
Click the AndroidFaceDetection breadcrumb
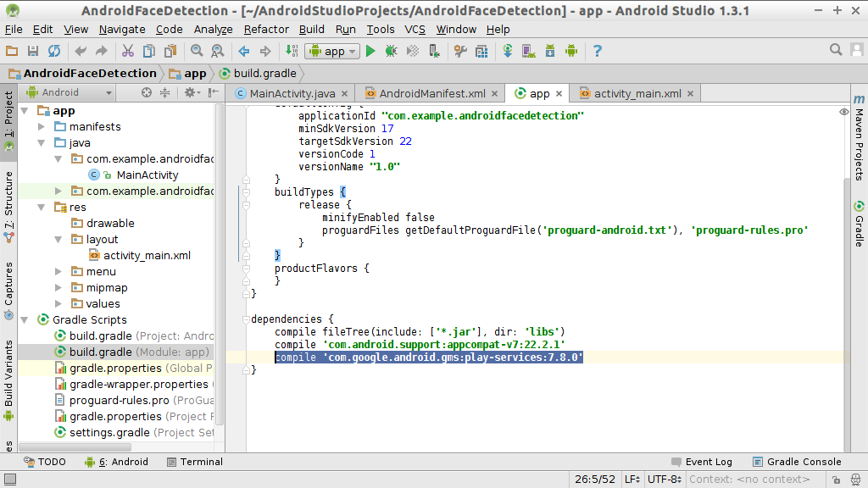pyautogui.click(x=83, y=74)
